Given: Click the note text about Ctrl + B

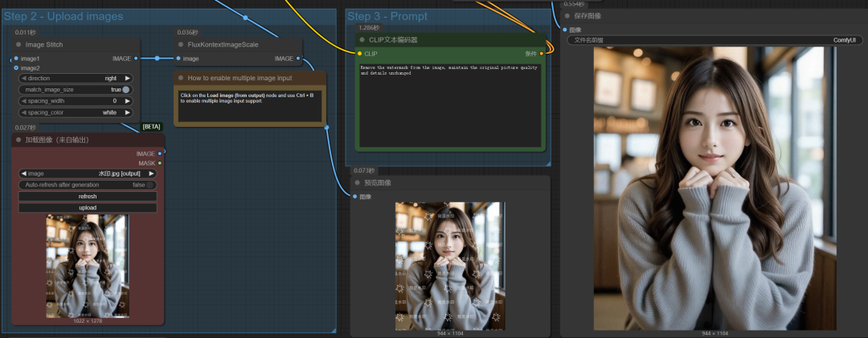Looking at the screenshot, I should (x=250, y=106).
